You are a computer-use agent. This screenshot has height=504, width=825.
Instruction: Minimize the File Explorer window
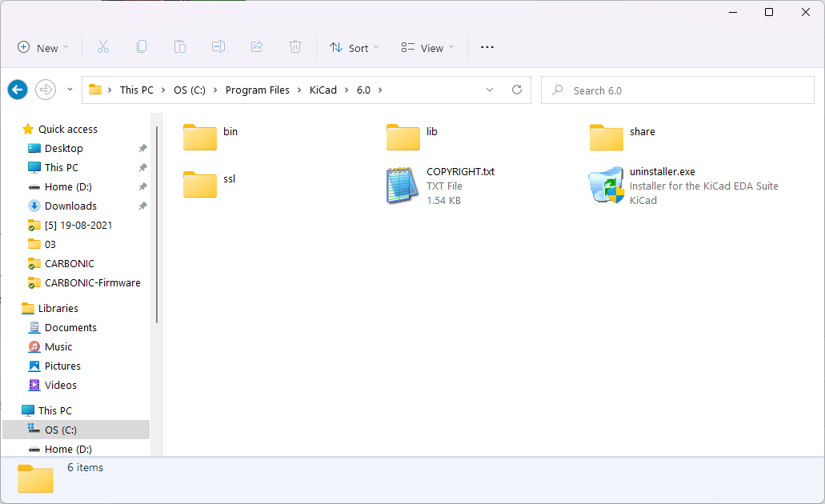(734, 12)
